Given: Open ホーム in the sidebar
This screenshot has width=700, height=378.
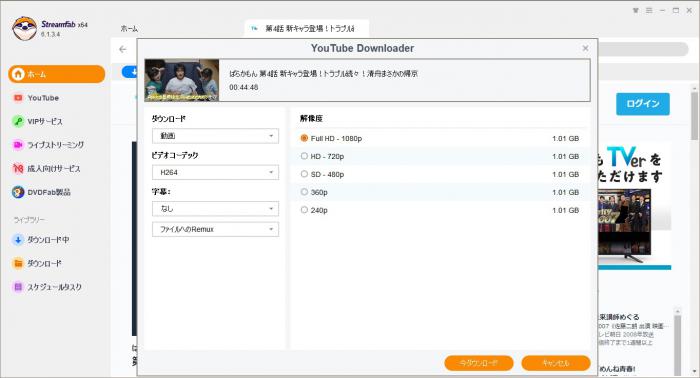Looking at the screenshot, I should click(56, 74).
